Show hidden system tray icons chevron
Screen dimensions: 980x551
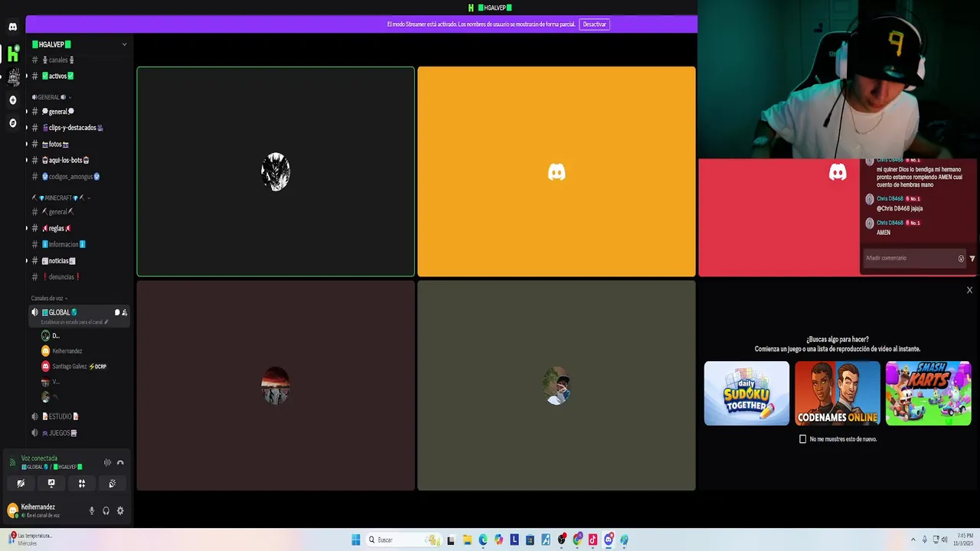click(x=913, y=540)
